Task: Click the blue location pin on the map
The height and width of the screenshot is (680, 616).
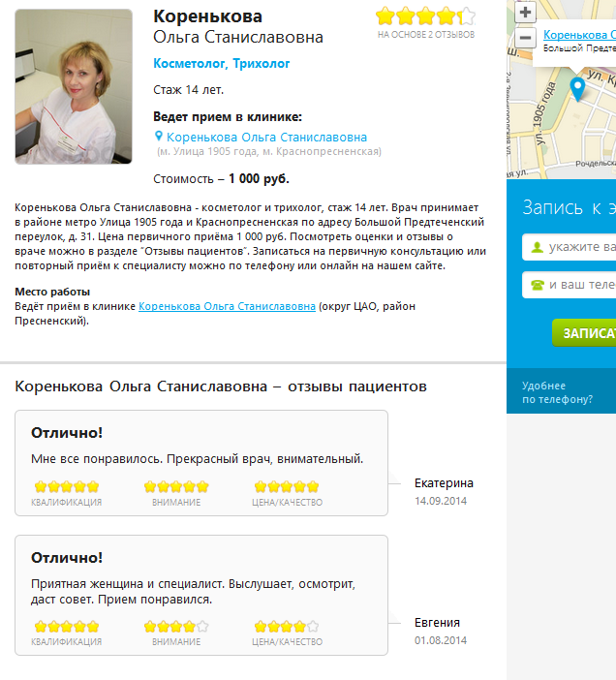Action: coord(577,89)
